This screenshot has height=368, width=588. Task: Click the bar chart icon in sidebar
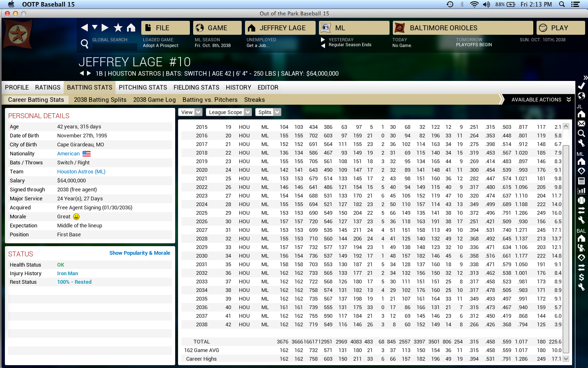(581, 191)
